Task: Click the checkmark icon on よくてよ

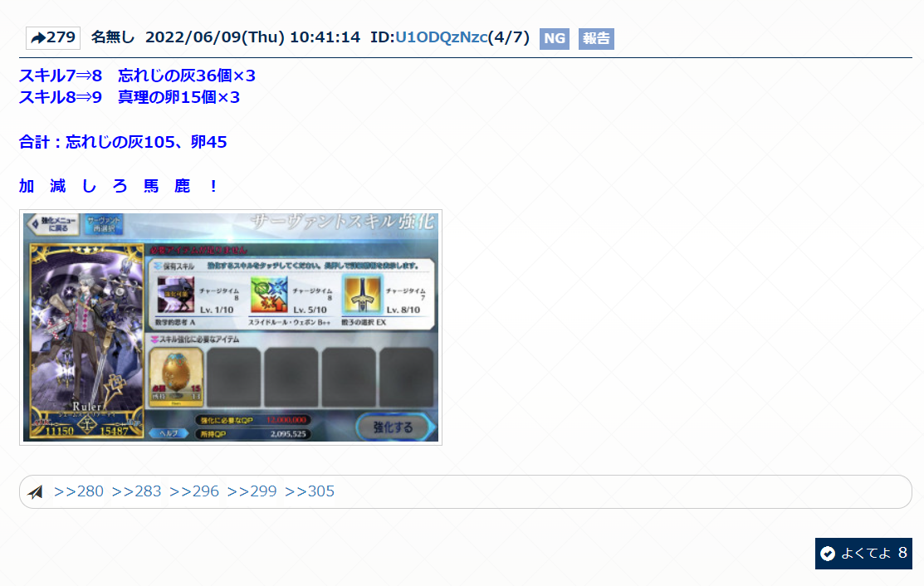Action: coord(828,554)
